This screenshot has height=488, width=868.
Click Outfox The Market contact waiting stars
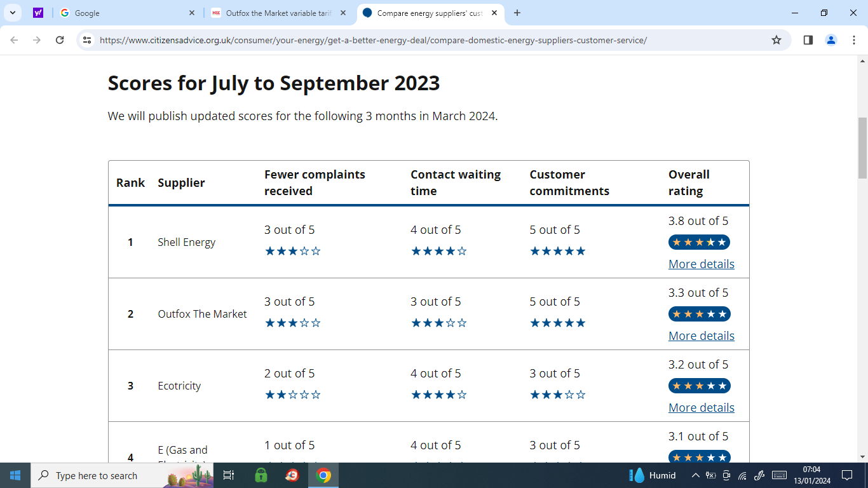[x=439, y=323]
